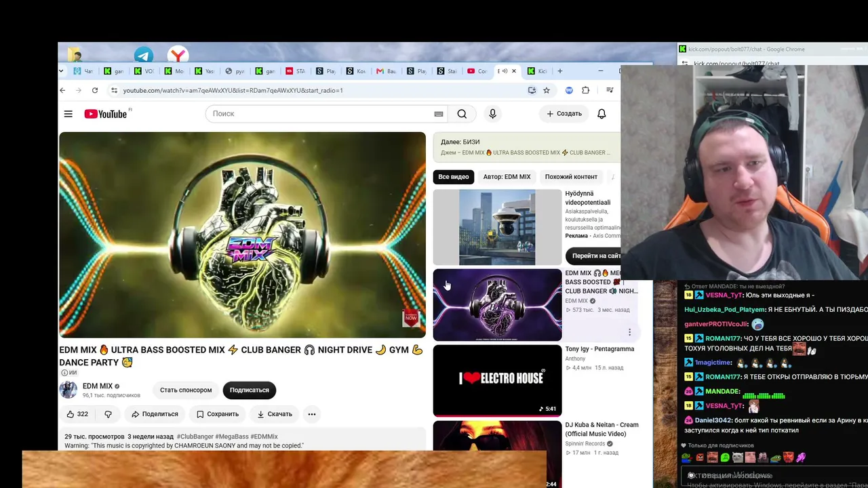Open the on-screen keyboard icon in search box
The height and width of the screenshot is (488, 868).
(439, 114)
